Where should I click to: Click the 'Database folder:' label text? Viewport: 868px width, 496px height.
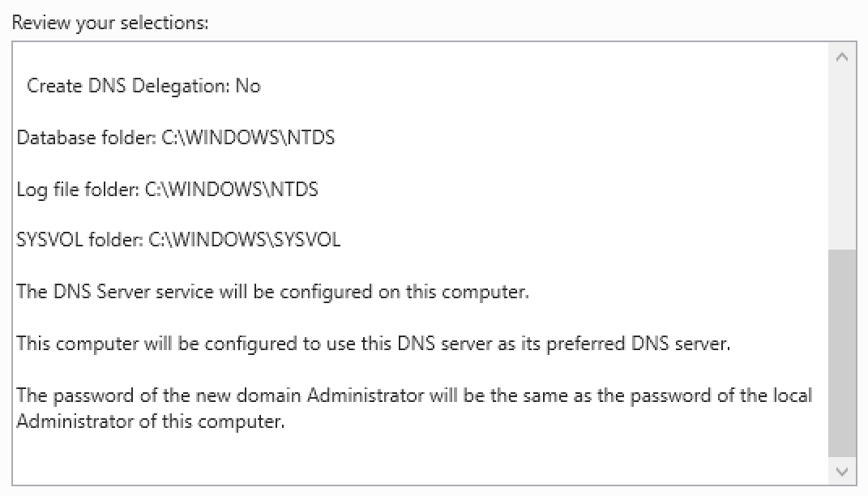[77, 138]
